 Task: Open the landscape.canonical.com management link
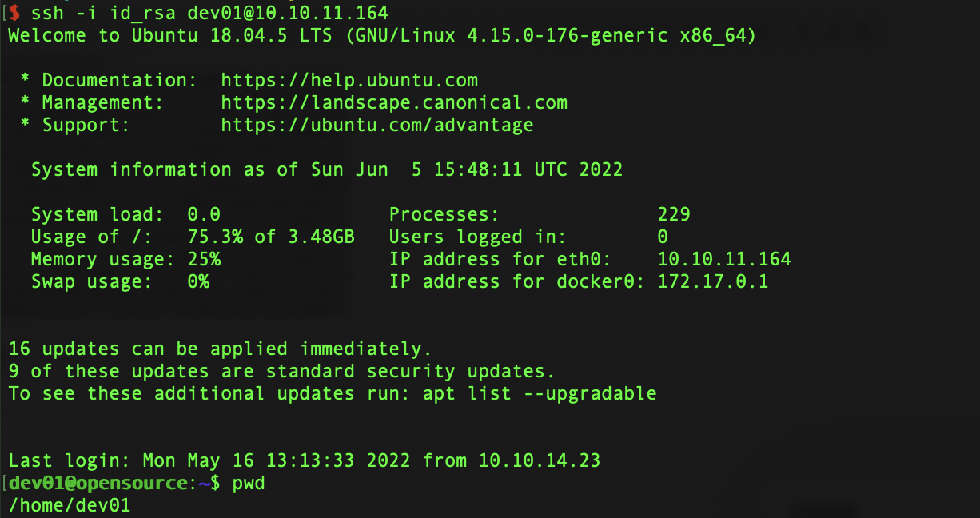point(394,102)
